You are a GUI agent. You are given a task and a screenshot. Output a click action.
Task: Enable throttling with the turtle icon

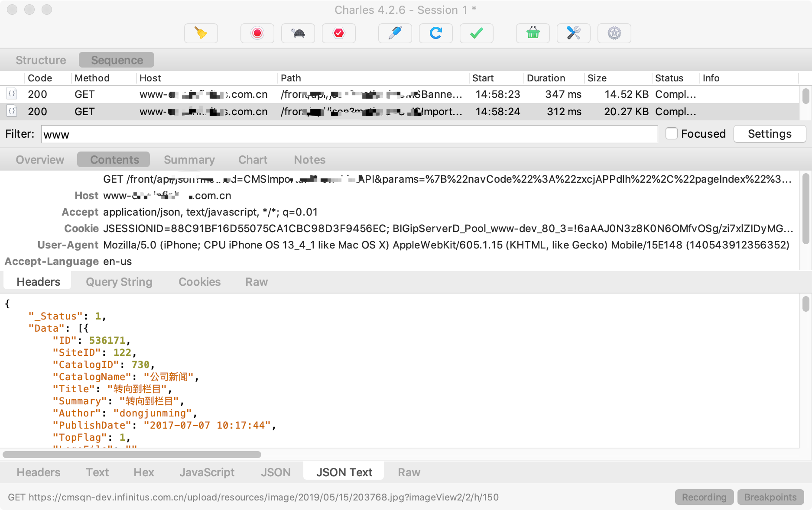(x=298, y=33)
